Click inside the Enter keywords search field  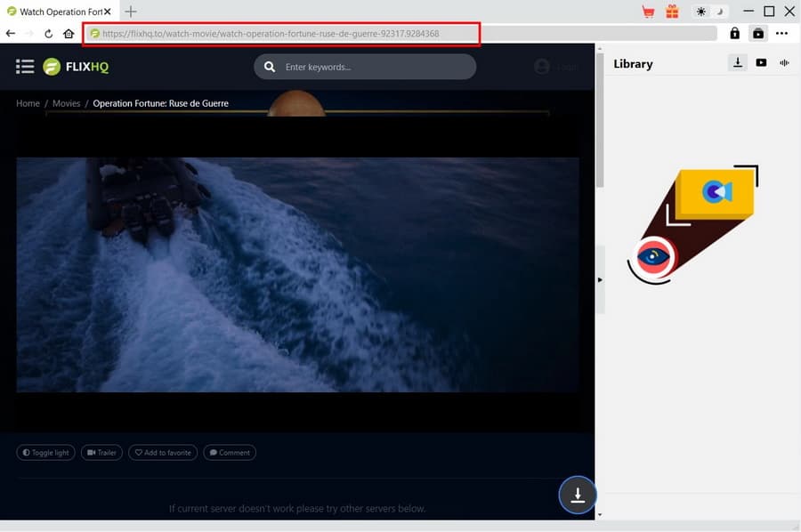(x=365, y=67)
